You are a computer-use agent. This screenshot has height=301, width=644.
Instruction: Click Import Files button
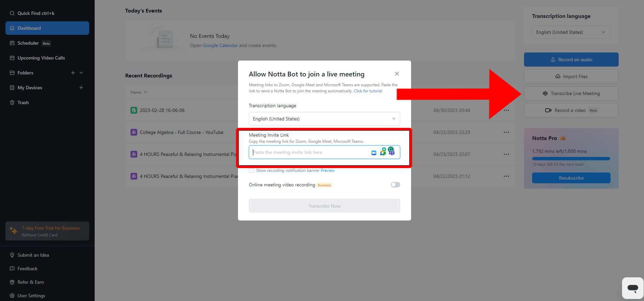click(571, 76)
